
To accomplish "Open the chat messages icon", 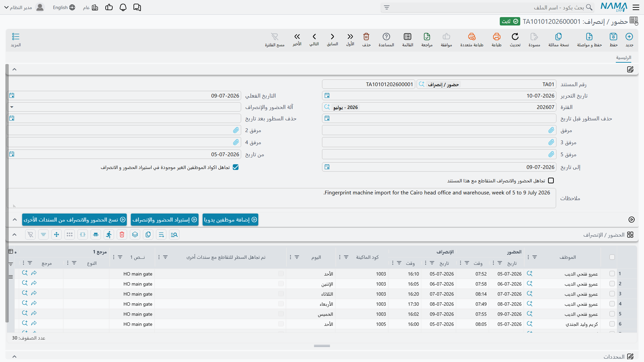I will point(137,7).
